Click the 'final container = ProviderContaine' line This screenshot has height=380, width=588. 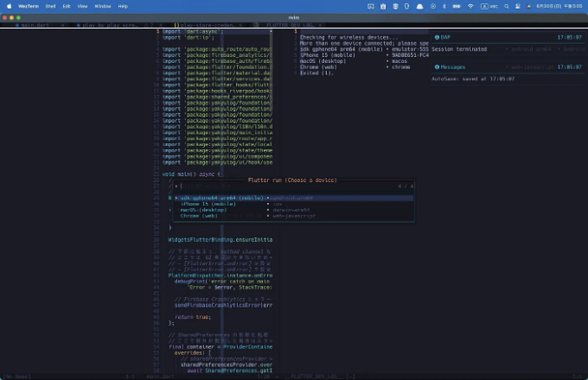(x=220, y=346)
